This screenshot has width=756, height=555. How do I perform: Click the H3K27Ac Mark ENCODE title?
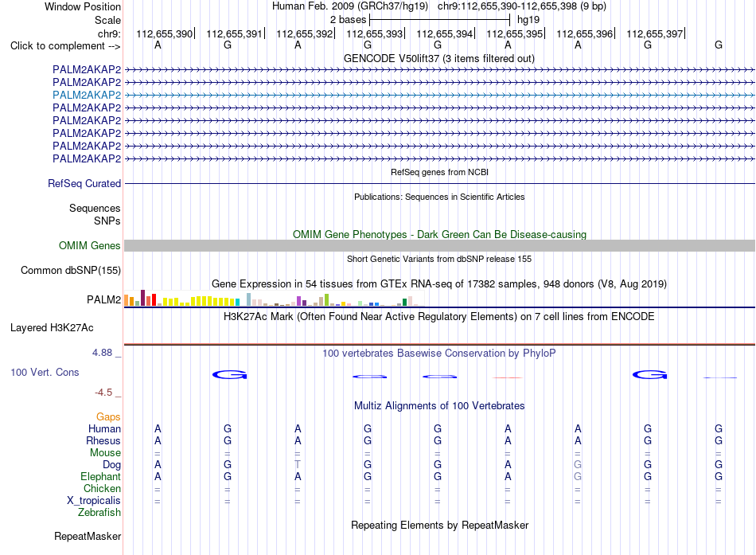(x=439, y=317)
